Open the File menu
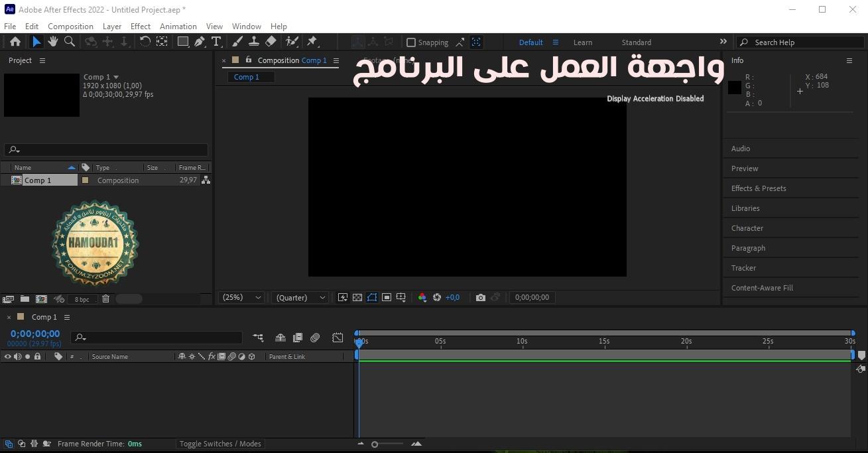Screen dimensions: 868x453 10,26
